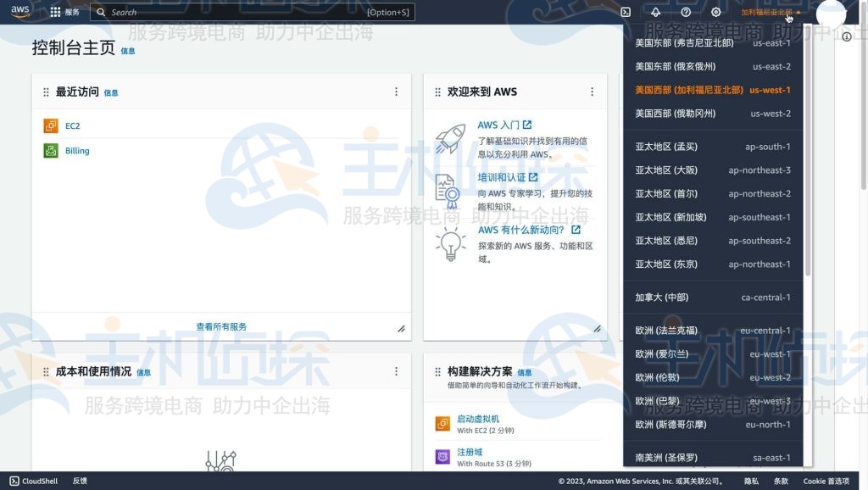This screenshot has height=490, width=868.
Task: Open the account avatar menu
Action: tap(832, 14)
